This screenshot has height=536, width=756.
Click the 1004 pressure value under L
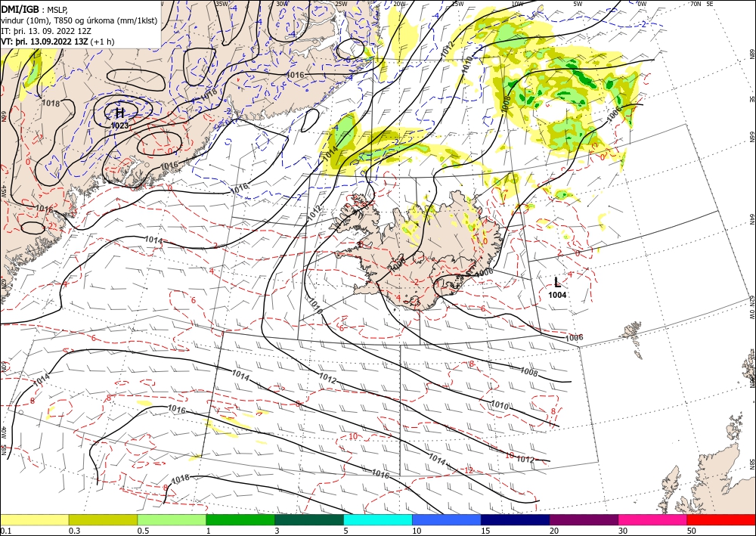tap(557, 295)
